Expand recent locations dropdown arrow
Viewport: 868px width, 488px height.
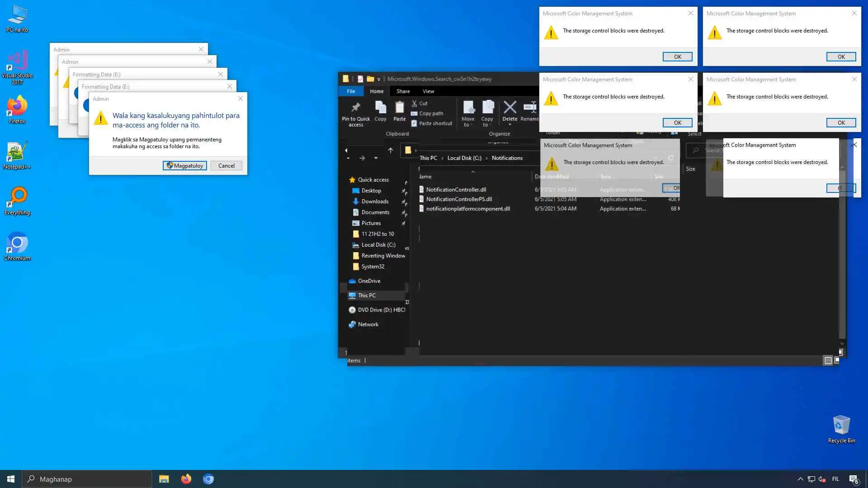coord(376,158)
